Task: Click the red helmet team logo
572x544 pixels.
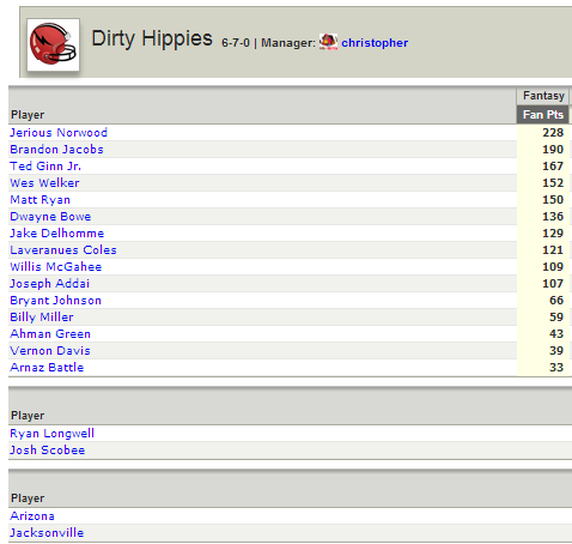Action: (x=53, y=45)
